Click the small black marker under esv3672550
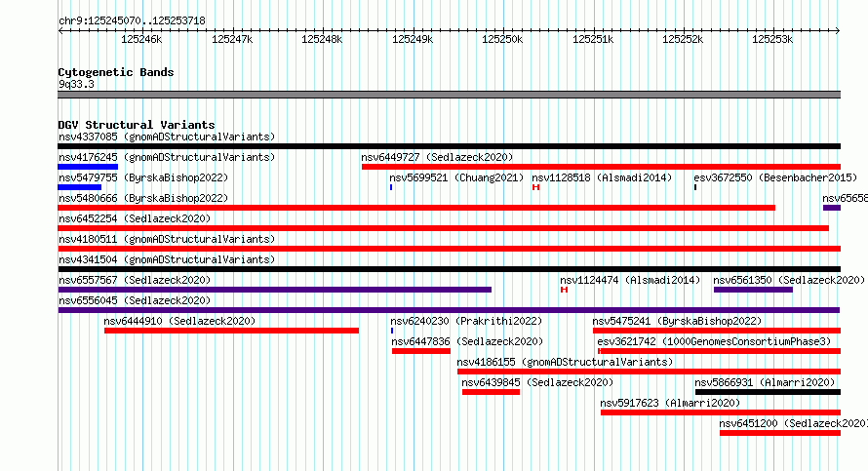The image size is (868, 471). tap(695, 187)
